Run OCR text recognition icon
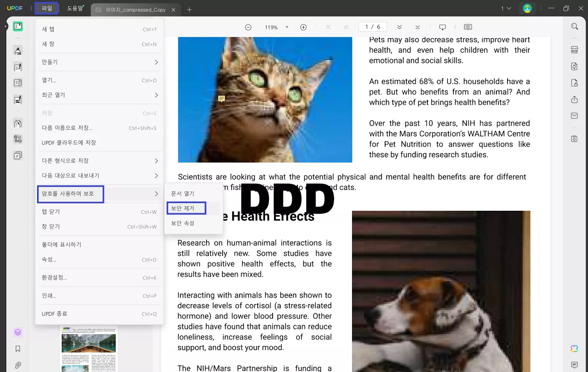The height and width of the screenshot is (372, 588). [x=574, y=50]
